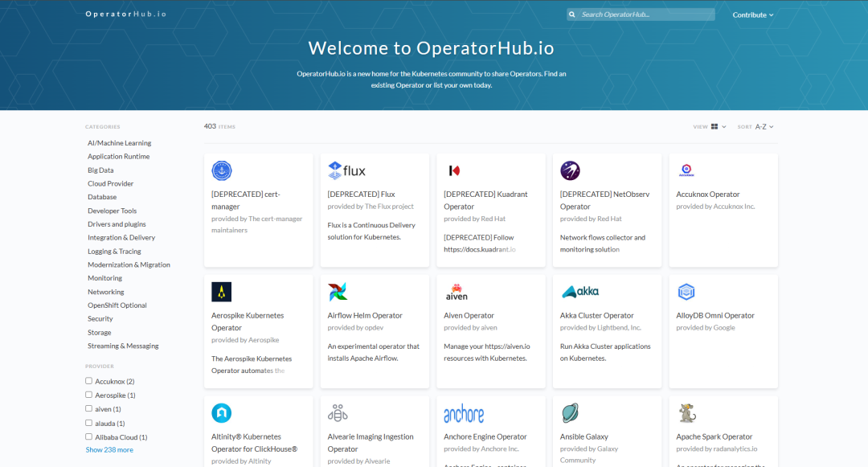
Task: Check the aiven provider checkbox
Action: 88,408
